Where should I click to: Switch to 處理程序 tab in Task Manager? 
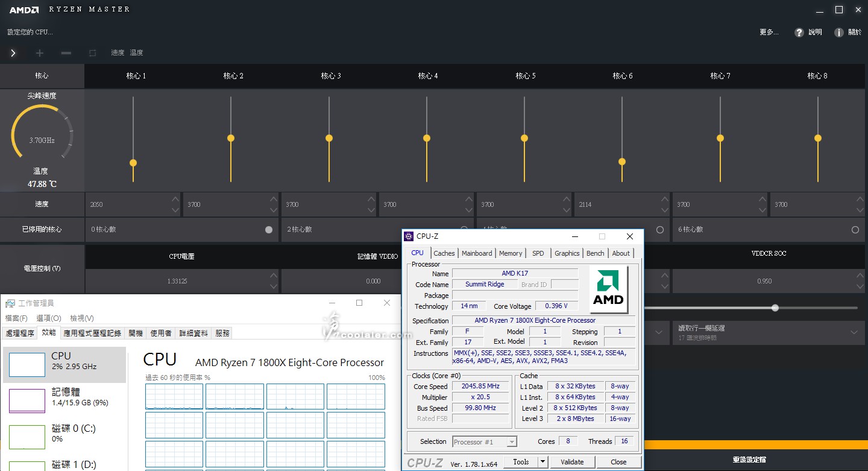point(20,333)
